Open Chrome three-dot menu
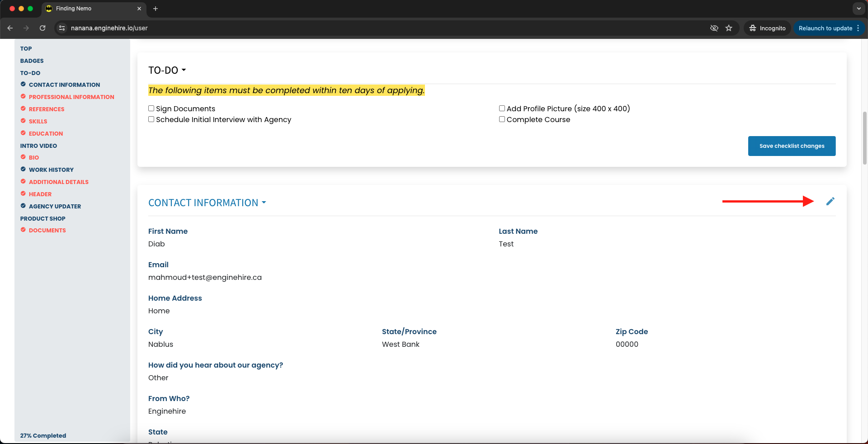The image size is (868, 444). coord(858,28)
